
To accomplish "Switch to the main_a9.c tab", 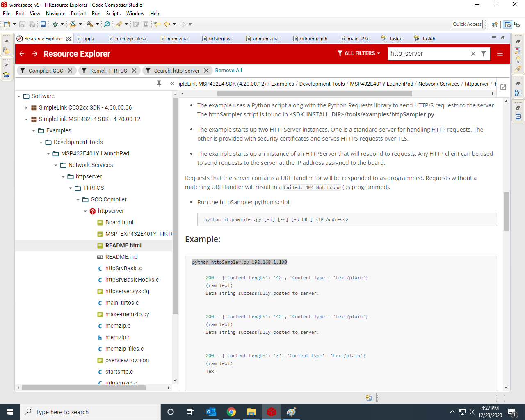I will (x=355, y=39).
